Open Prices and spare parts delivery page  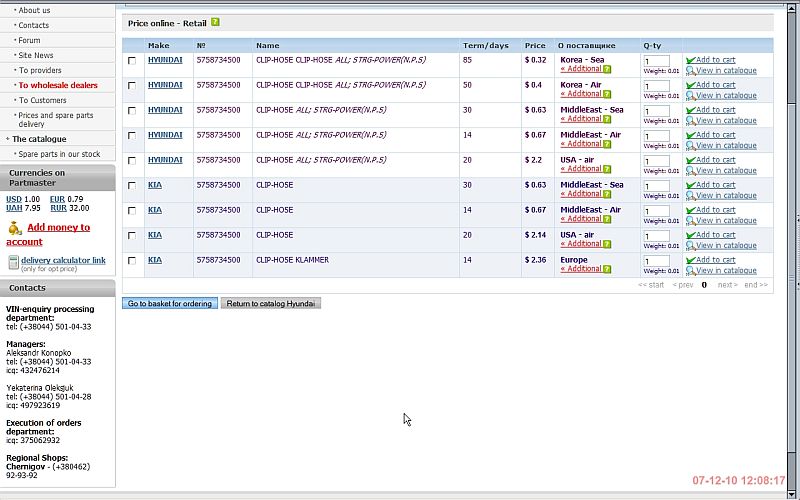point(56,119)
